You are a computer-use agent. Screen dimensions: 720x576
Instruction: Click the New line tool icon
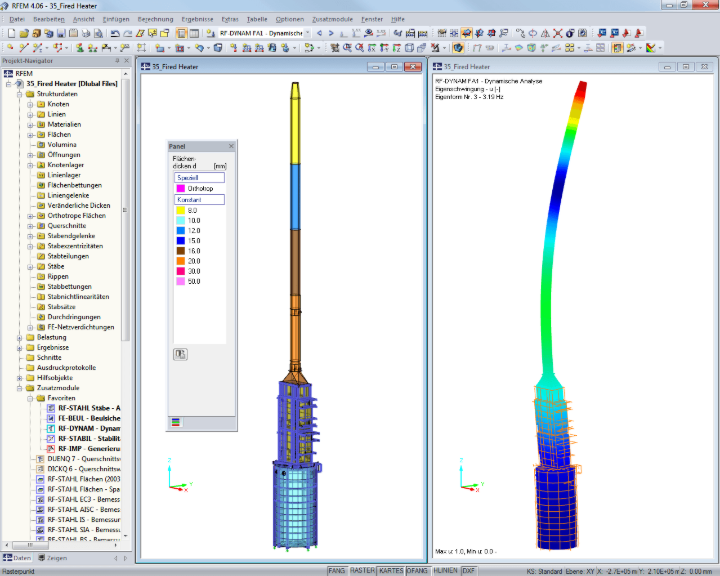24,48
